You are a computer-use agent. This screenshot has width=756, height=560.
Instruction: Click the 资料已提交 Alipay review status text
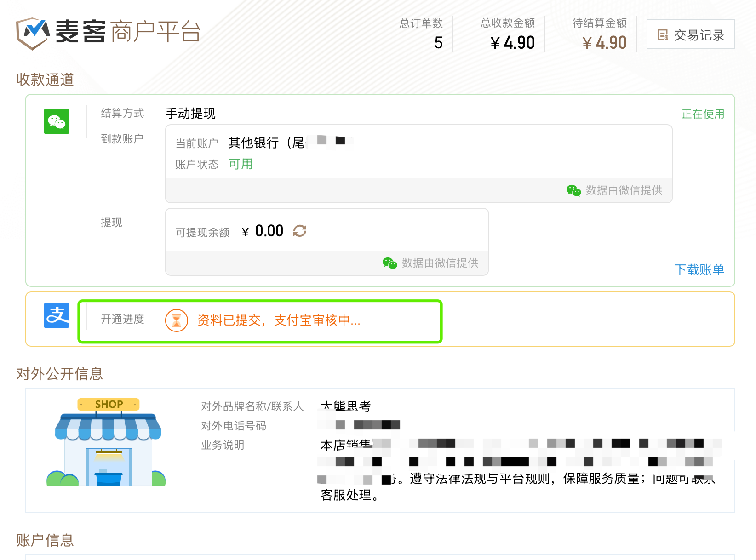pyautogui.click(x=279, y=320)
